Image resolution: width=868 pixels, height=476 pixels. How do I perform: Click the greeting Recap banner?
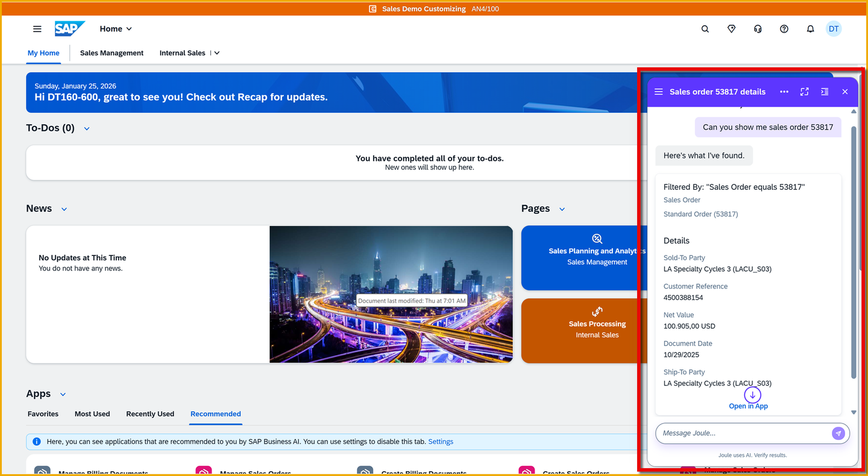333,92
